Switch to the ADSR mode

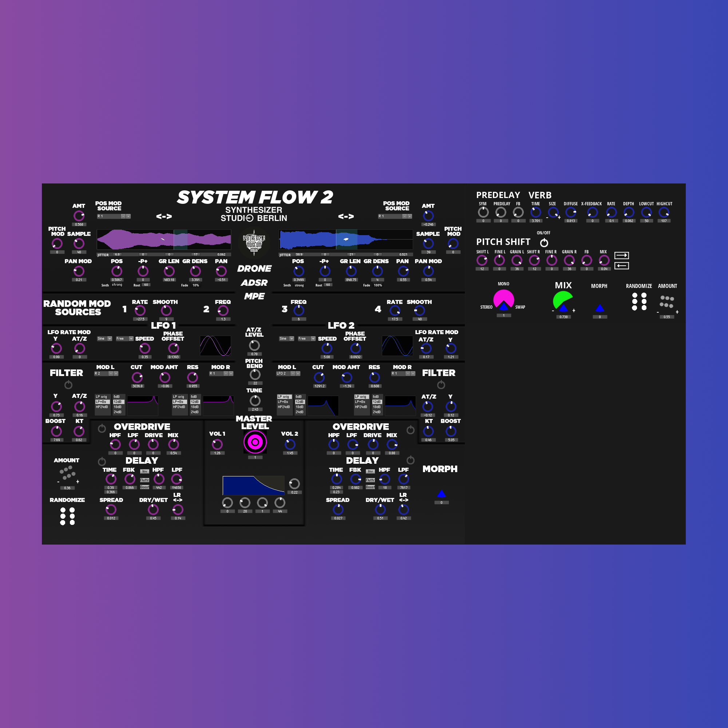pyautogui.click(x=255, y=283)
